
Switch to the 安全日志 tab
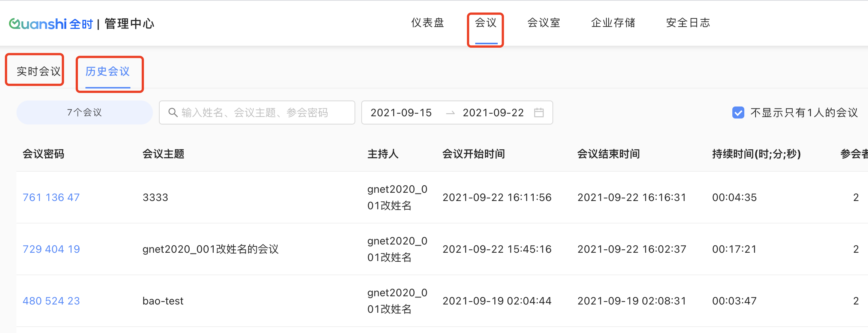click(688, 23)
